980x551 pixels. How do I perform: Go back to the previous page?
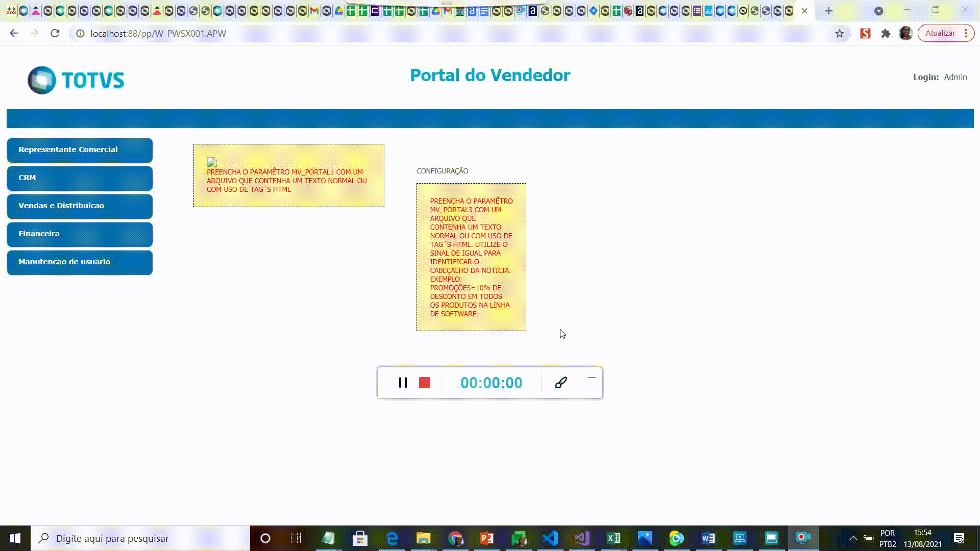[14, 33]
